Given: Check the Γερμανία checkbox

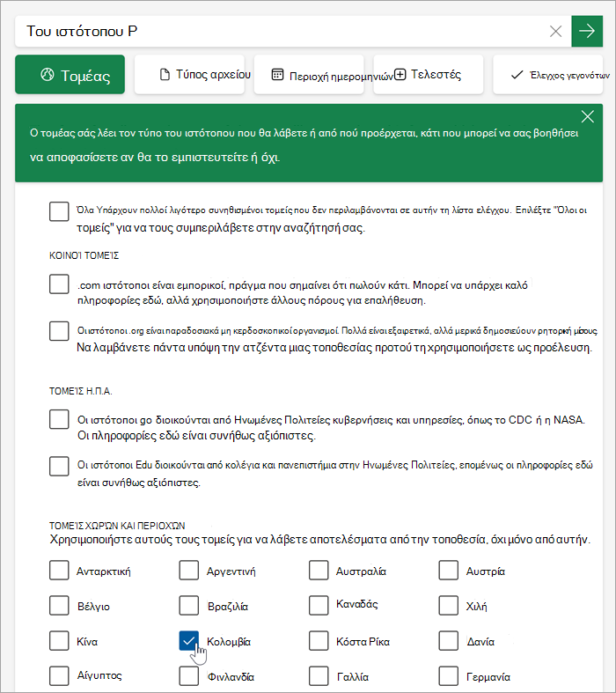Looking at the screenshot, I should tap(449, 675).
